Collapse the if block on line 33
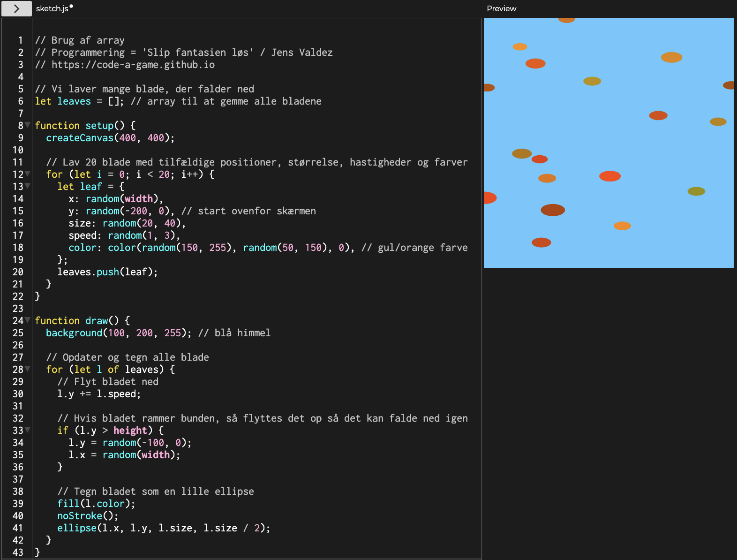Image resolution: width=737 pixels, height=560 pixels. 28,430
